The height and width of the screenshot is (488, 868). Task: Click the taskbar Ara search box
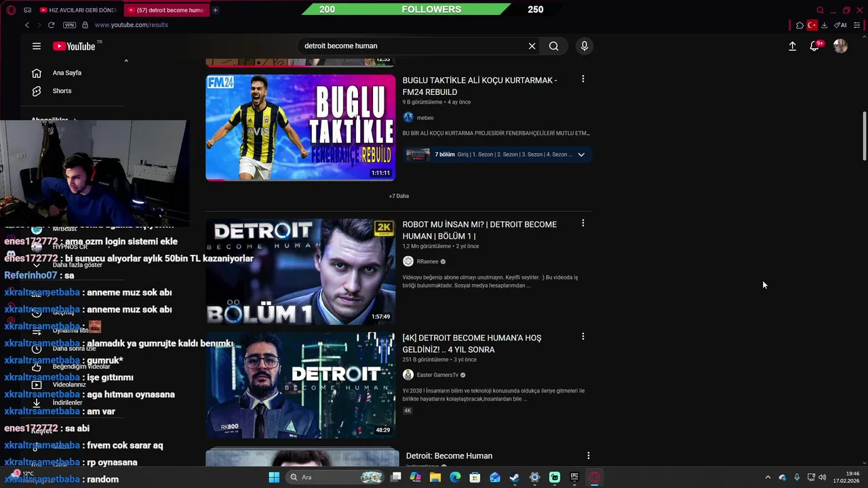coord(335,477)
